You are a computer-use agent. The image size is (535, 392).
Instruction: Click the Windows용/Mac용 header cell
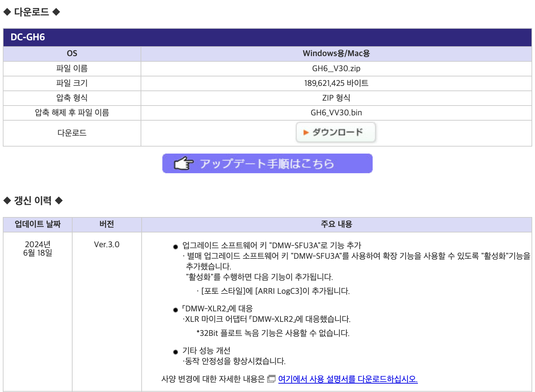[336, 54]
